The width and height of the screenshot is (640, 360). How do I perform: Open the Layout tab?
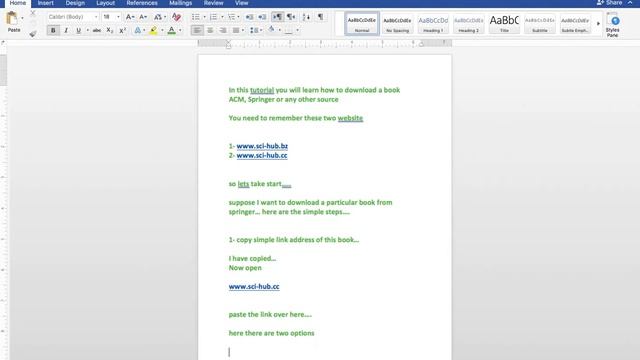pos(105,3)
